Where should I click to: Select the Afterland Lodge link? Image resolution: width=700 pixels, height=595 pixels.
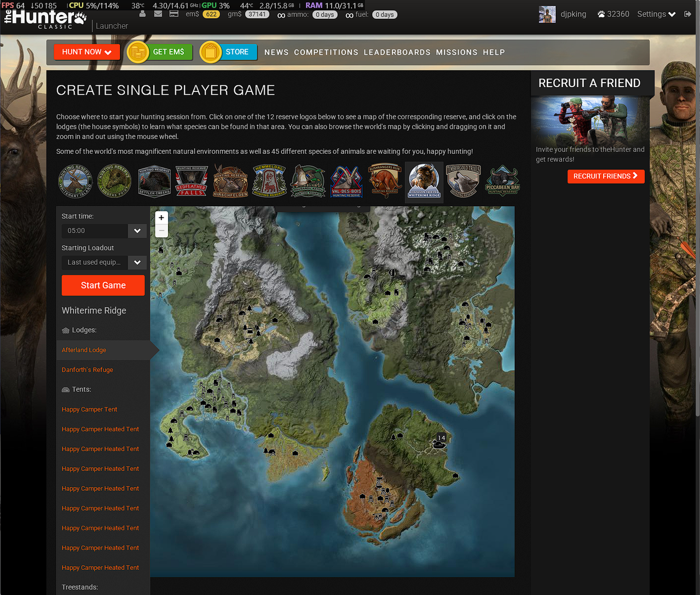pos(84,350)
